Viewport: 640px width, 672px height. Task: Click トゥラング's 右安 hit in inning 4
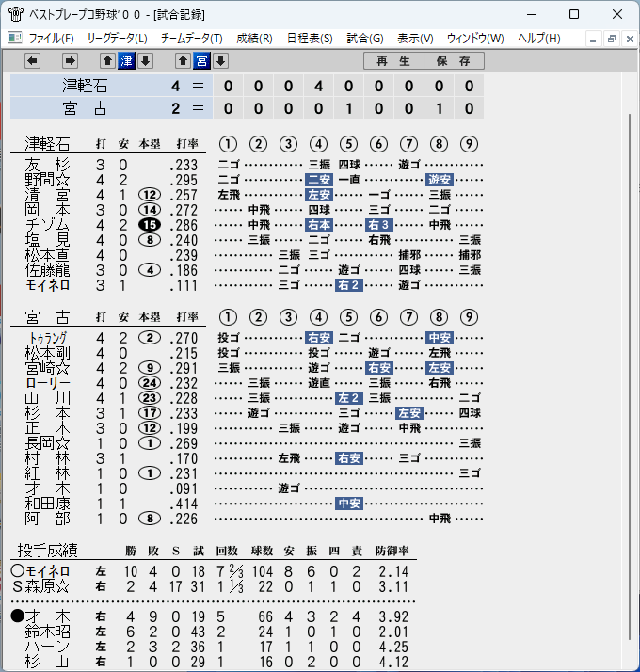click(x=319, y=338)
